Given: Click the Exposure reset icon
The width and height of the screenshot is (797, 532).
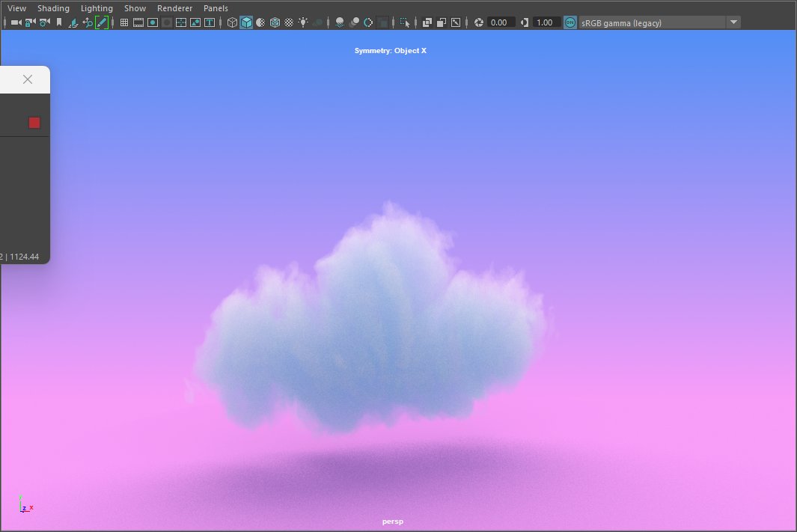Looking at the screenshot, I should (x=479, y=22).
